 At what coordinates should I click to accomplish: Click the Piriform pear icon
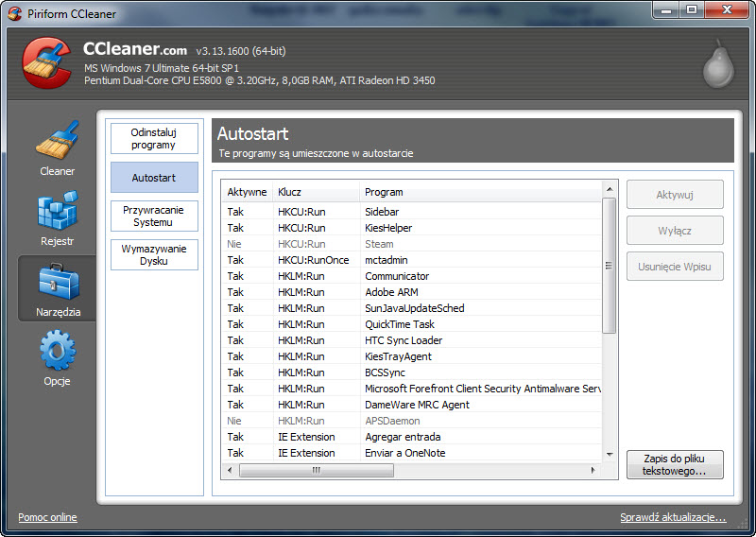pos(717,64)
